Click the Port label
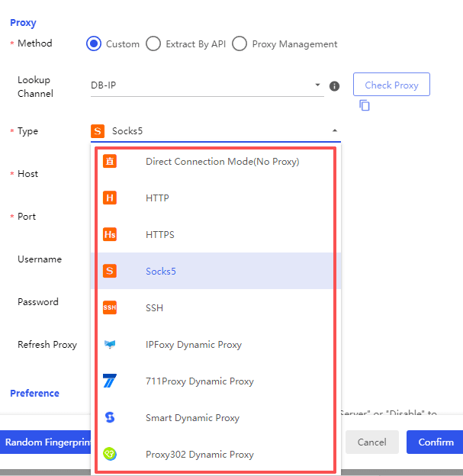Image resolution: width=463 pixels, height=476 pixels. click(x=27, y=217)
